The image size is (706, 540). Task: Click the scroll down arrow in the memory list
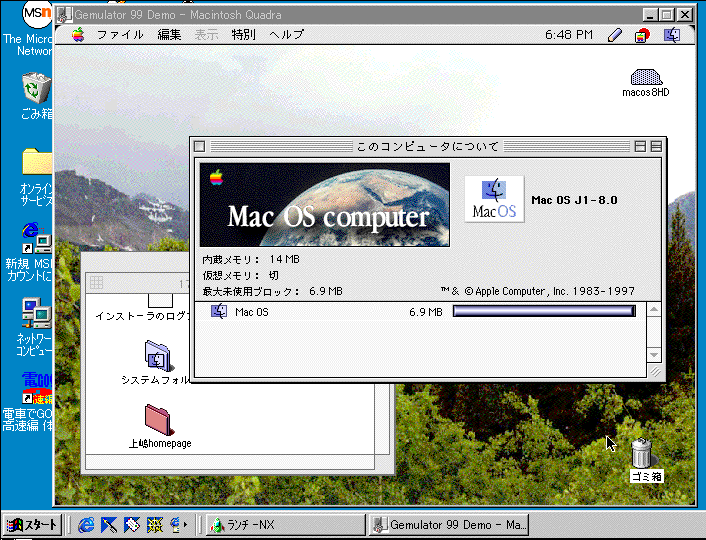(654, 355)
